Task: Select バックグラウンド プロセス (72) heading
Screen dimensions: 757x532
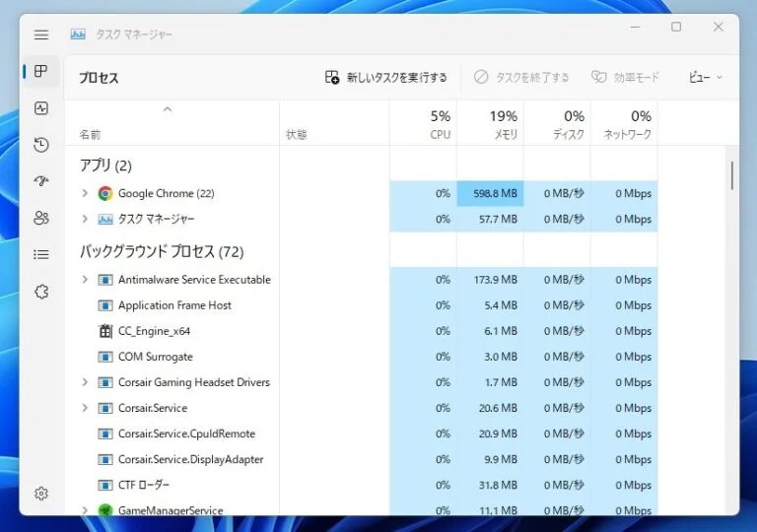Action: coord(162,251)
